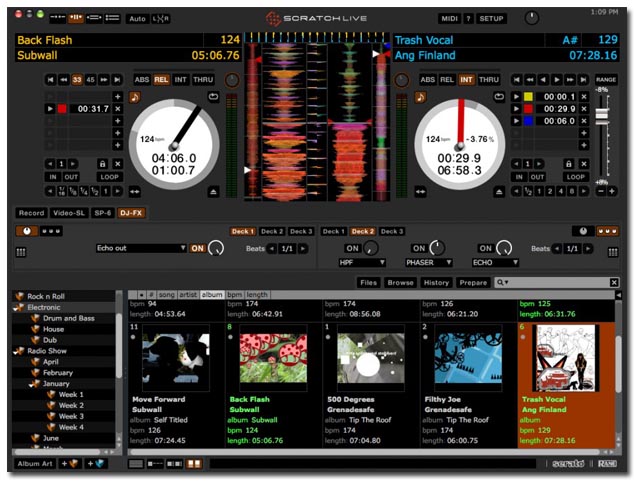Viewport: 634px width, 482px height.
Task: Lock the left deck loop
Action: pos(102,164)
